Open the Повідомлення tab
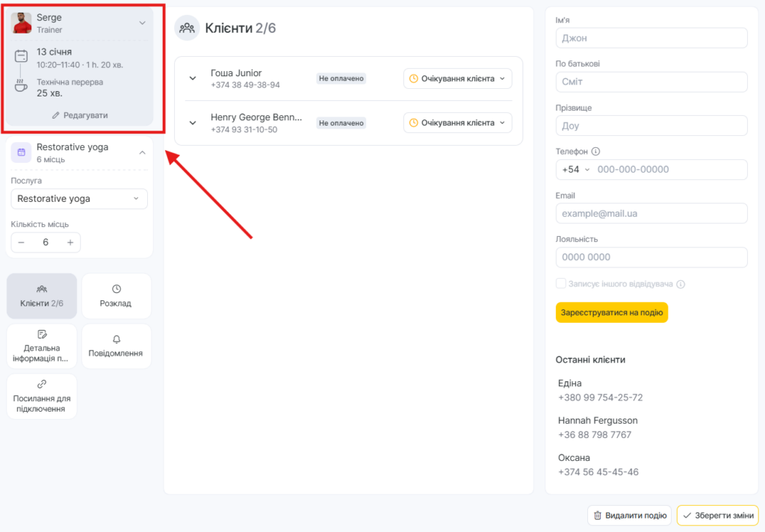Viewport: 765px width, 532px height. tap(116, 346)
